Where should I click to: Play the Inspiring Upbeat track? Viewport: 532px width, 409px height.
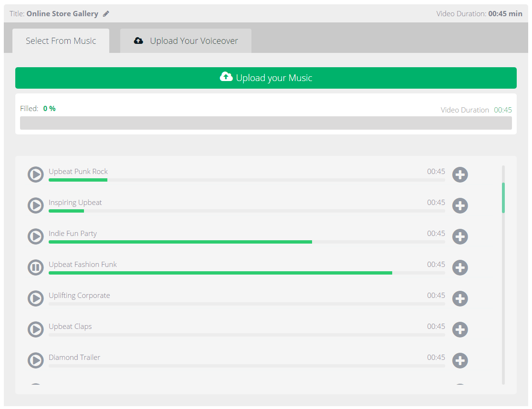coord(36,205)
